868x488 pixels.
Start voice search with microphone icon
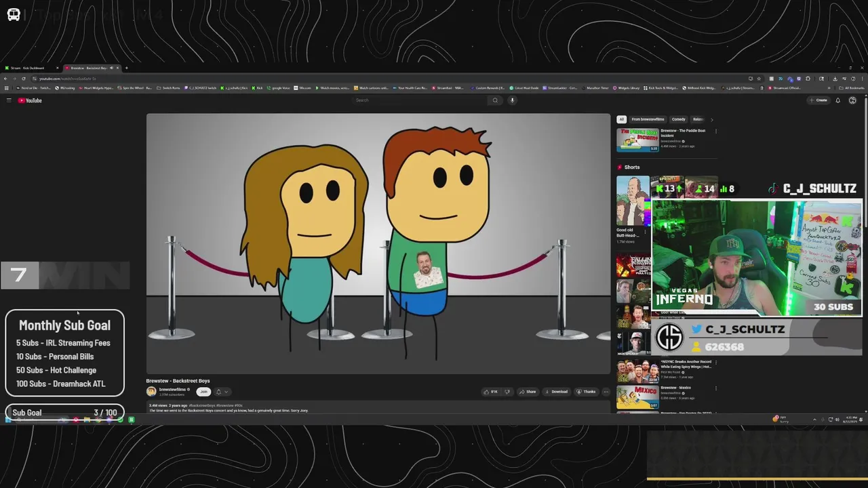[x=512, y=100]
